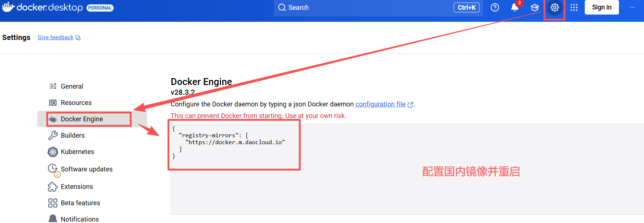
Task: Click the Docker Engine heading
Action: 201,82
